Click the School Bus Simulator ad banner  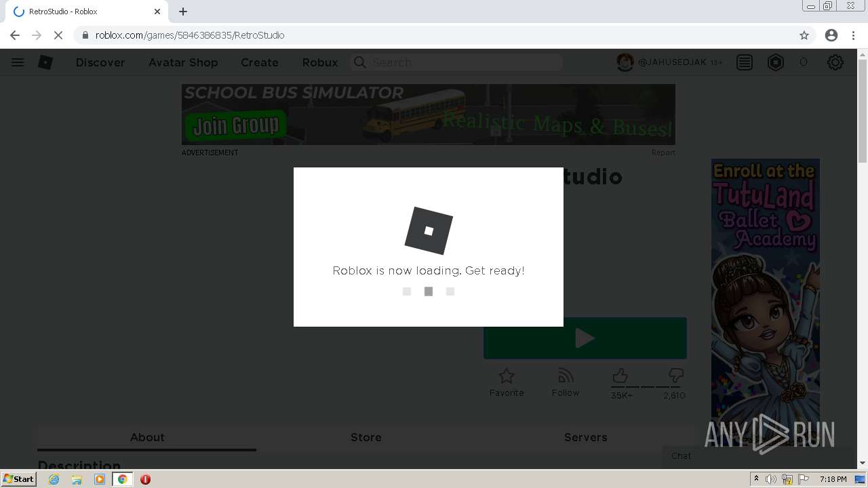429,115
